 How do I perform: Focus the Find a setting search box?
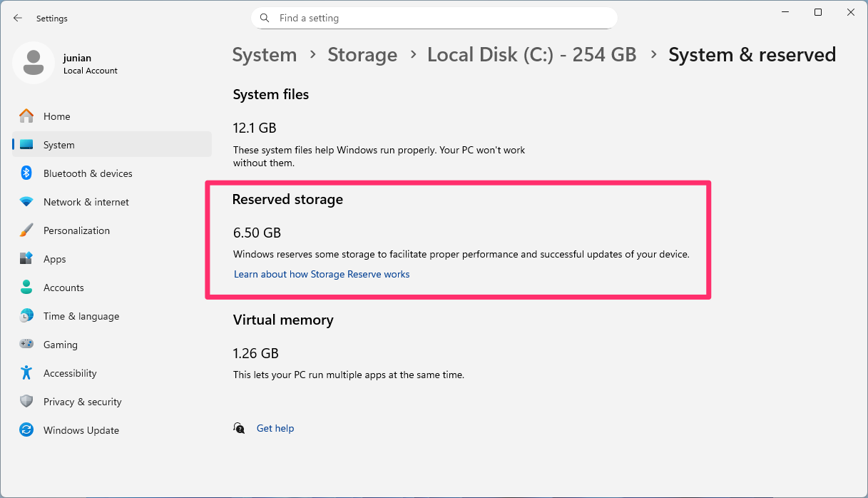click(434, 18)
